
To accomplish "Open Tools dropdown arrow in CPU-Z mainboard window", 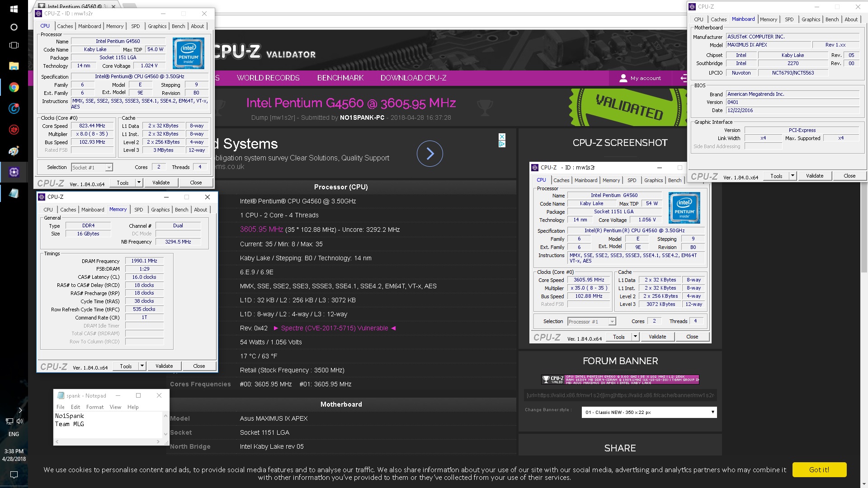I will tap(793, 176).
